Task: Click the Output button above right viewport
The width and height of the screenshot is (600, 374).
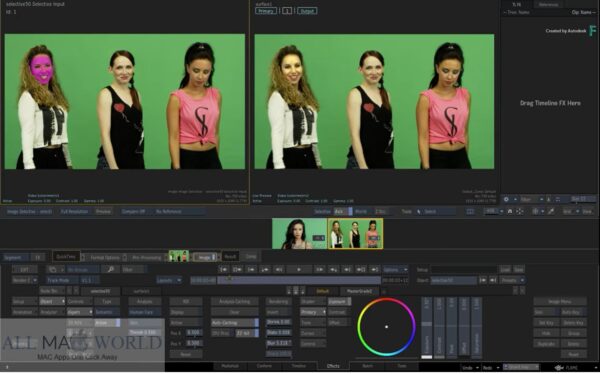Action: coord(307,11)
